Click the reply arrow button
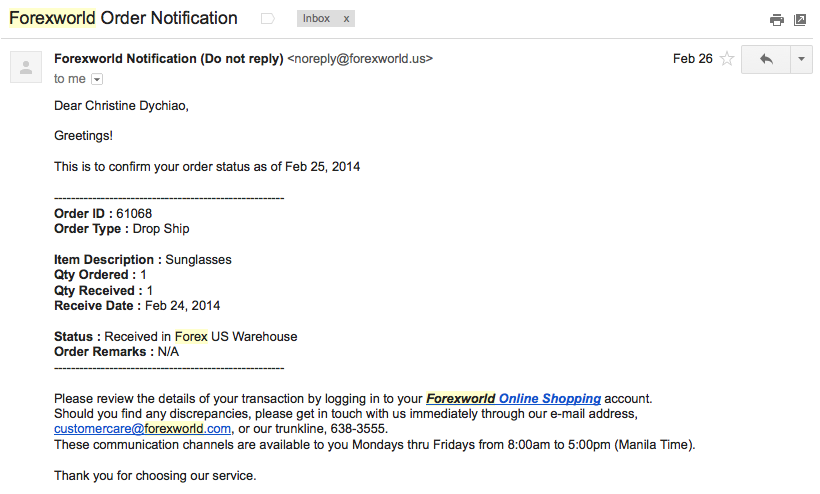 tap(766, 59)
